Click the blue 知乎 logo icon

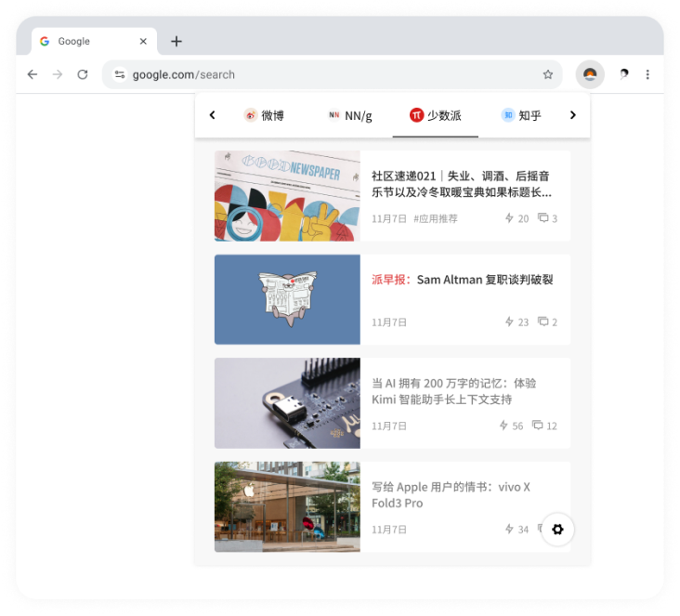[x=508, y=115]
